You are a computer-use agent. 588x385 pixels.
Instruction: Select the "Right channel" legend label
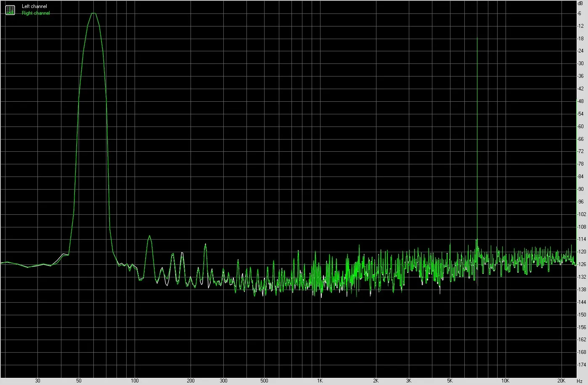(x=36, y=13)
